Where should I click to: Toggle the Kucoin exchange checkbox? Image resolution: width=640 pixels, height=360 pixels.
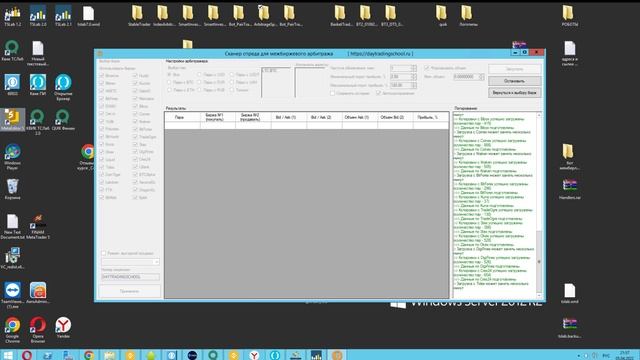coord(135,83)
